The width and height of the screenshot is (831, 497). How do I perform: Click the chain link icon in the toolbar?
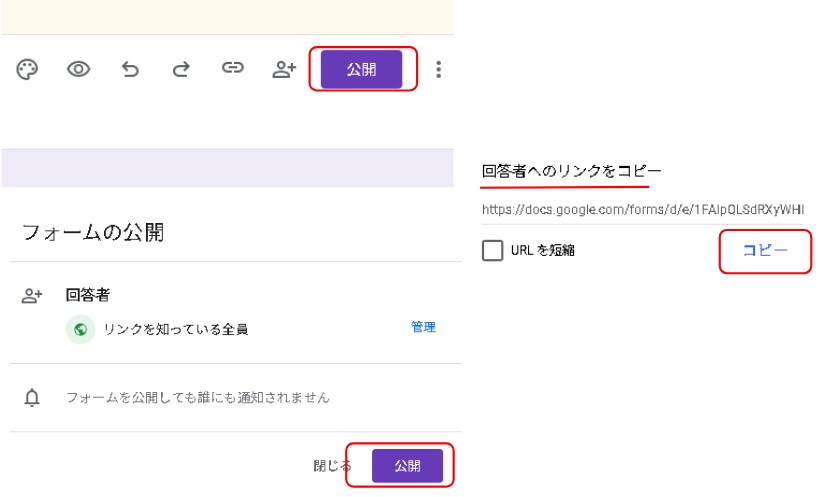click(x=233, y=70)
